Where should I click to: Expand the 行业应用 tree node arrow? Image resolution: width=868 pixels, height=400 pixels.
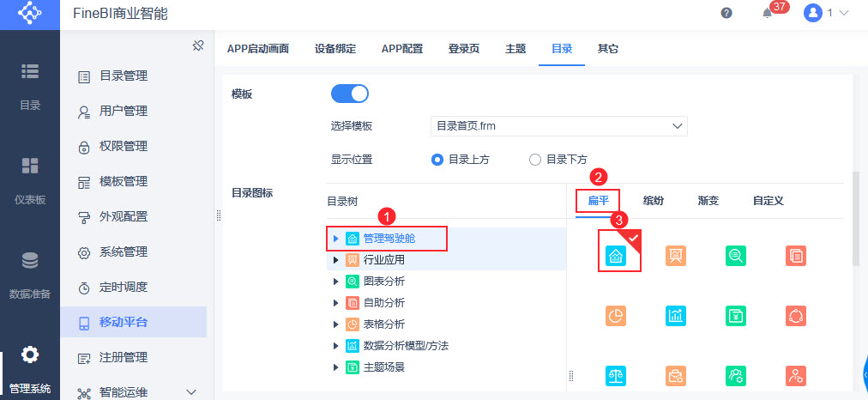point(335,259)
